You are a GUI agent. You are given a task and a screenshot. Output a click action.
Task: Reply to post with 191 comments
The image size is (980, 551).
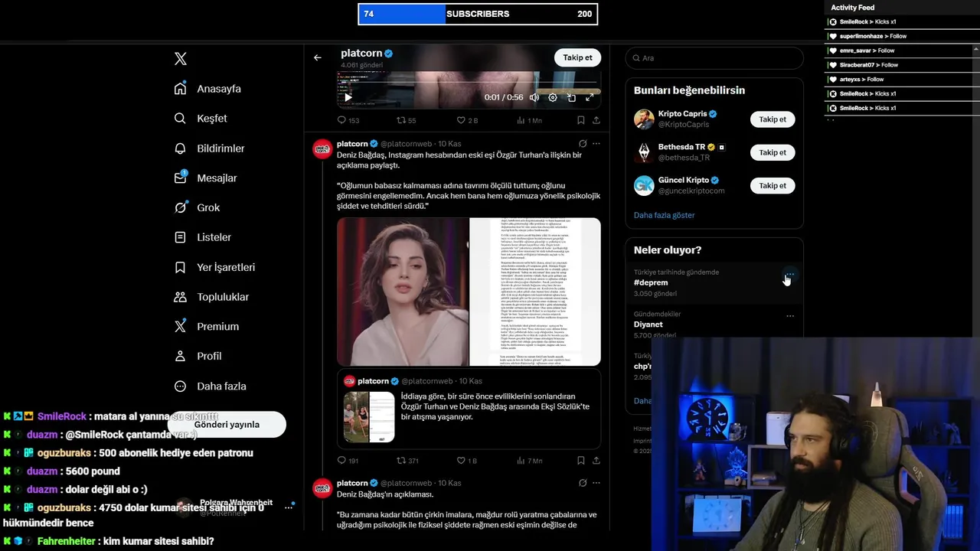click(348, 461)
